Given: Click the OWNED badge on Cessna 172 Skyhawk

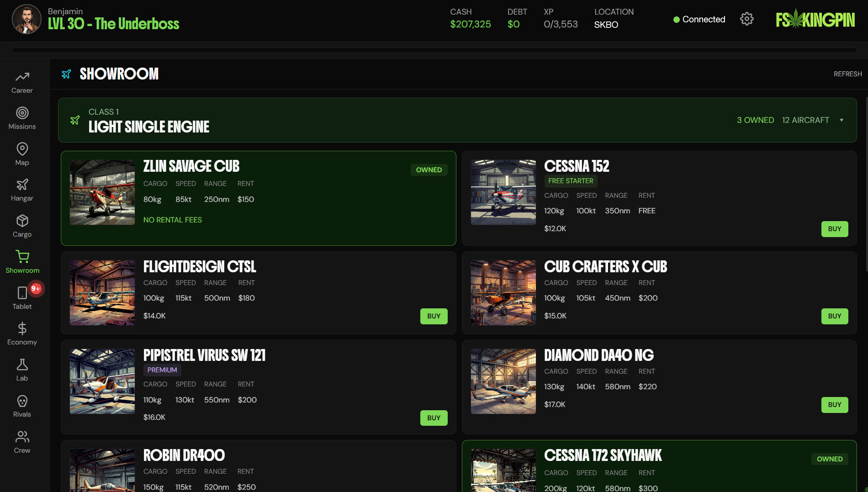Looking at the screenshot, I should [x=830, y=459].
